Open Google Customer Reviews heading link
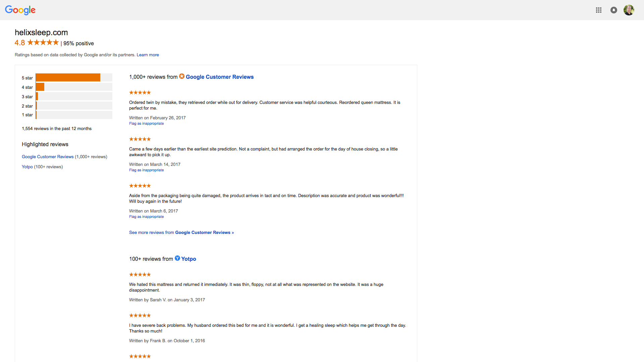The width and height of the screenshot is (644, 362). [220, 77]
